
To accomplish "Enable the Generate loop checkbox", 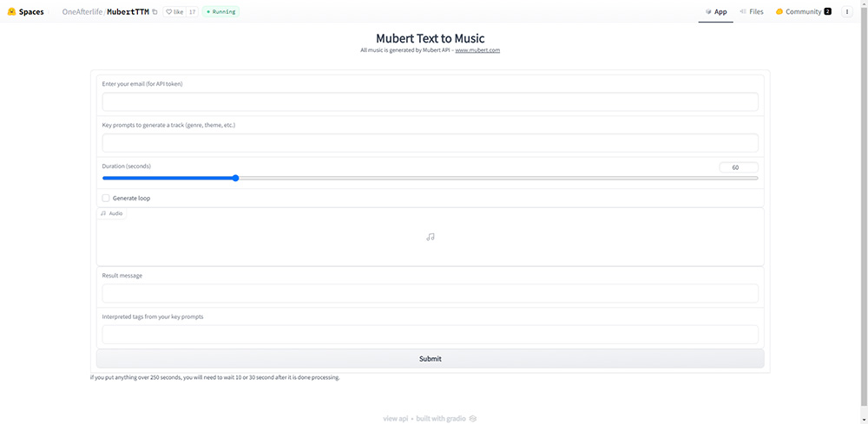I will click(106, 199).
